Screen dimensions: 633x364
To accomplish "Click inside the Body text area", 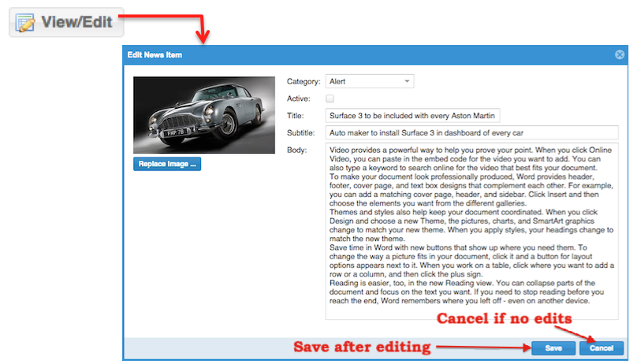I will [x=471, y=231].
